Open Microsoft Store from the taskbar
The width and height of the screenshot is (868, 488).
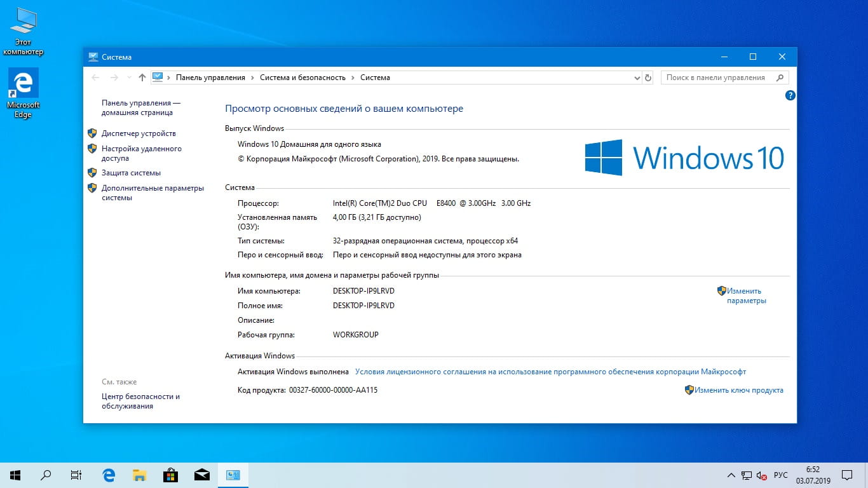(170, 475)
